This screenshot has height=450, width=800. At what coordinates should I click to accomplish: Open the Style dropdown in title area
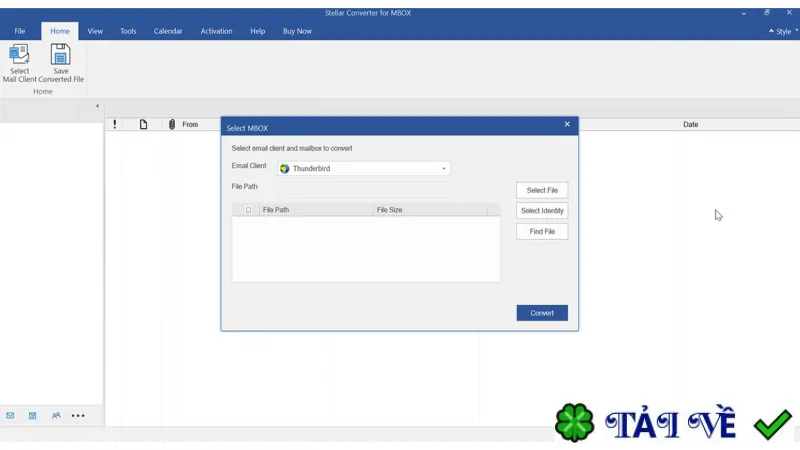tap(783, 32)
